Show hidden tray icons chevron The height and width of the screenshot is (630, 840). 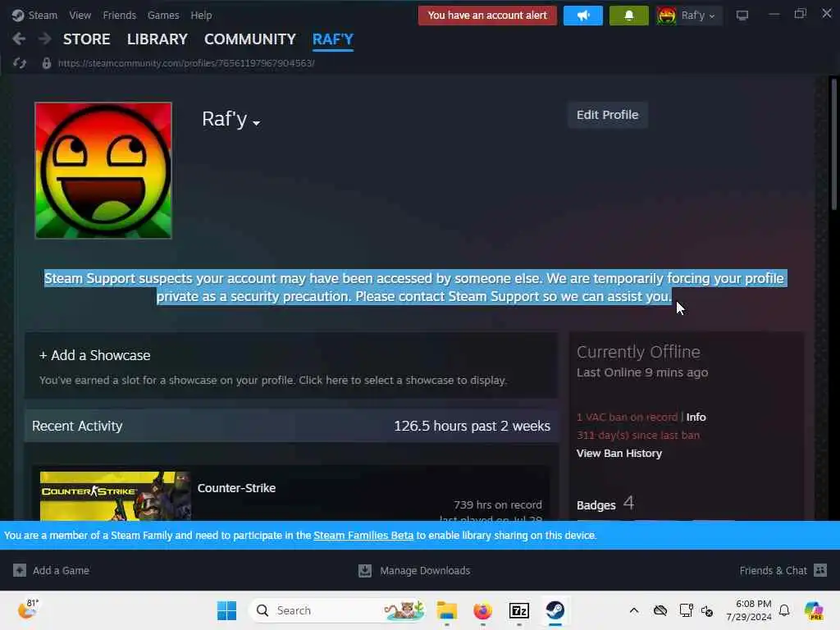click(634, 610)
